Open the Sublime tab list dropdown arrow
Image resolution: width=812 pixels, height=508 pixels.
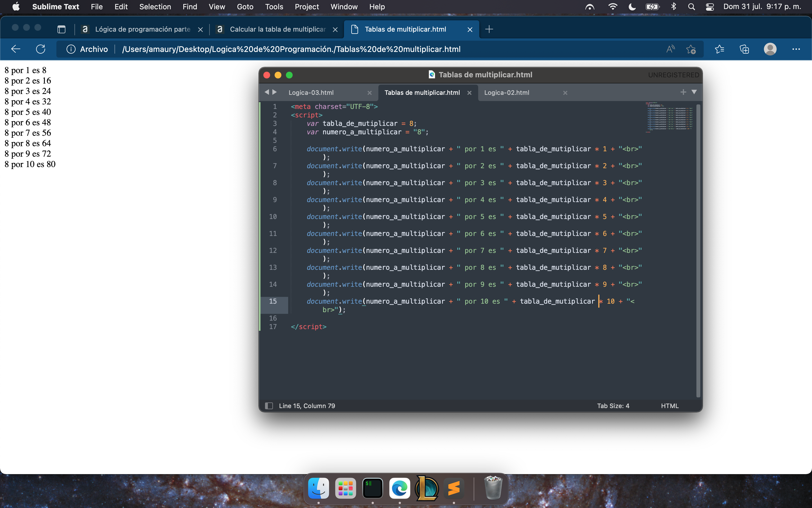tap(694, 92)
